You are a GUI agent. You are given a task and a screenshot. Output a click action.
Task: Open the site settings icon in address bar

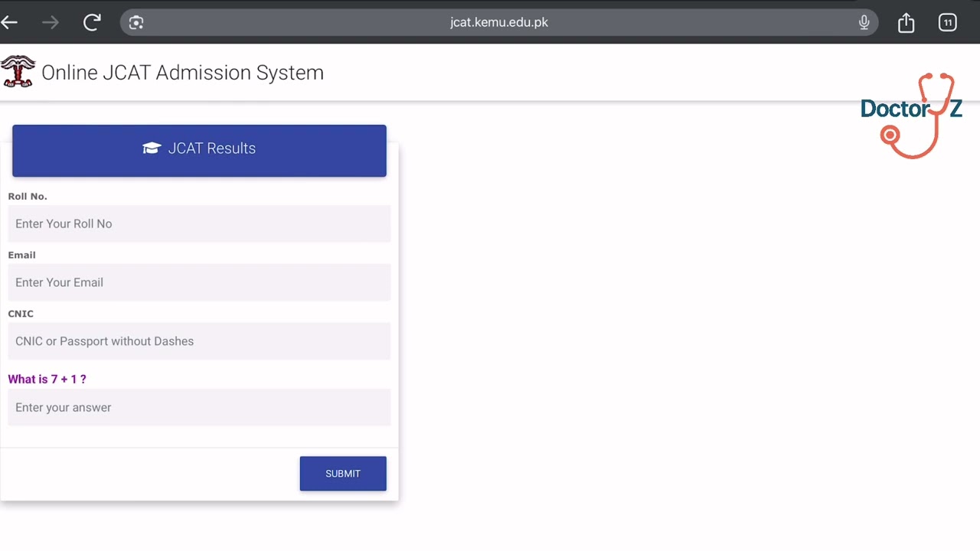coord(136,22)
